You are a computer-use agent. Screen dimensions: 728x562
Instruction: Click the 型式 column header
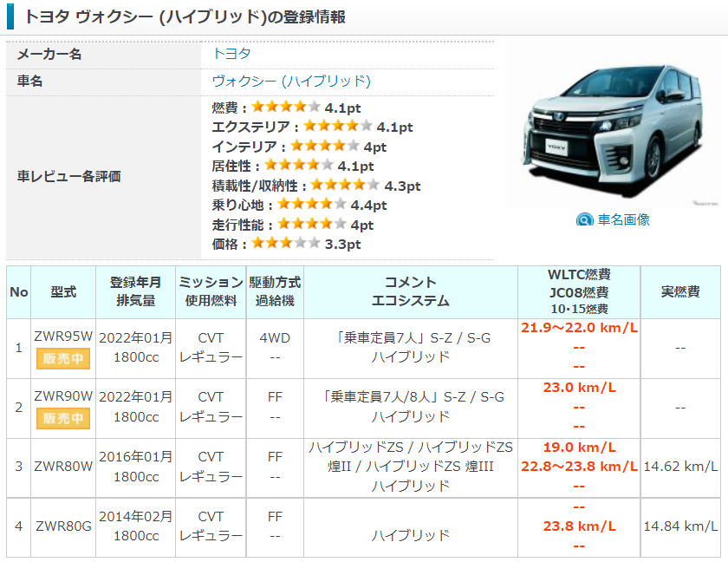point(63,292)
